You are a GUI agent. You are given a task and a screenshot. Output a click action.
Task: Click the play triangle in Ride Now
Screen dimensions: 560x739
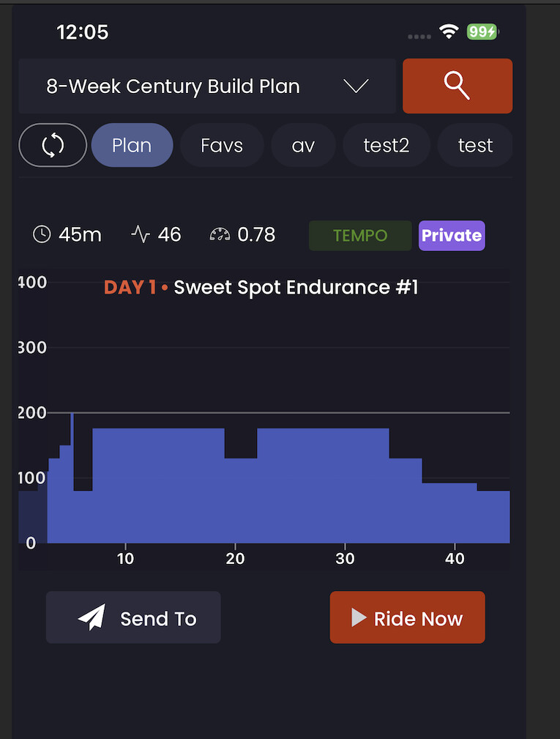[x=359, y=618]
